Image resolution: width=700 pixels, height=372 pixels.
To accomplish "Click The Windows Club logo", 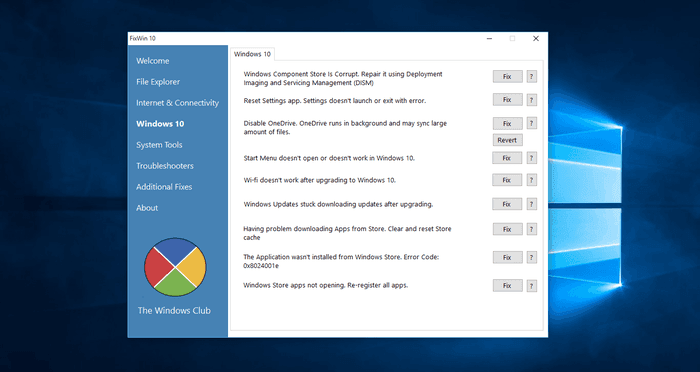I will coord(175,267).
